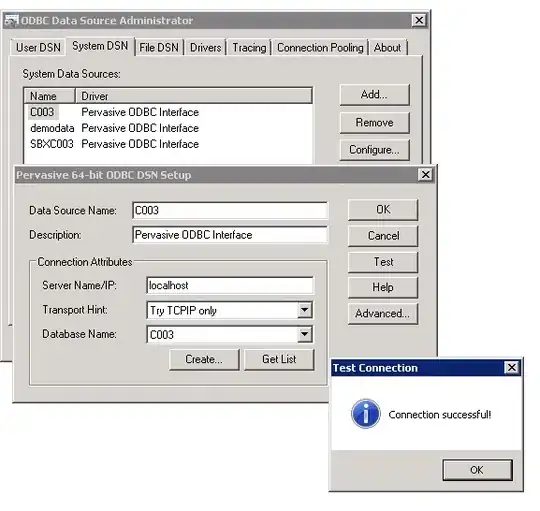Click OK in Test Connection dialog
This screenshot has height=511, width=540.
coord(477,470)
